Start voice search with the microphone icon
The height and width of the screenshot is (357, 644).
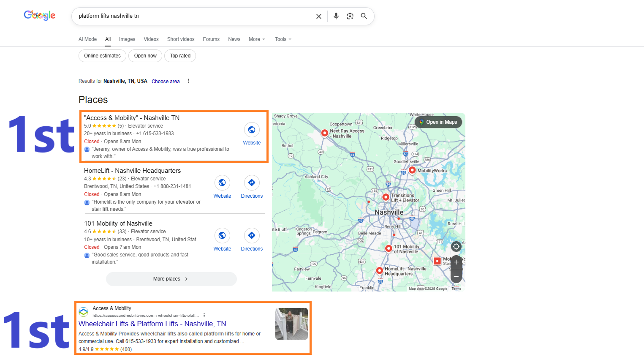point(336,16)
